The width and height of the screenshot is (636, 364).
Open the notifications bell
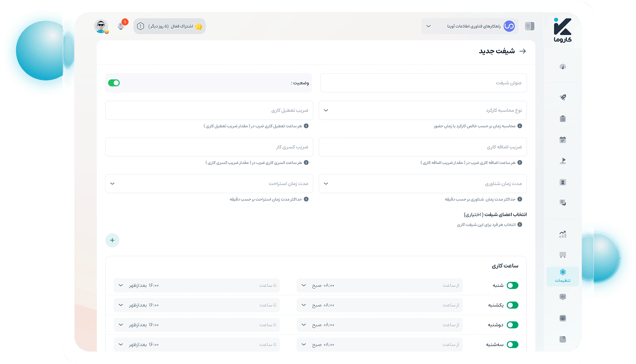pos(121,26)
